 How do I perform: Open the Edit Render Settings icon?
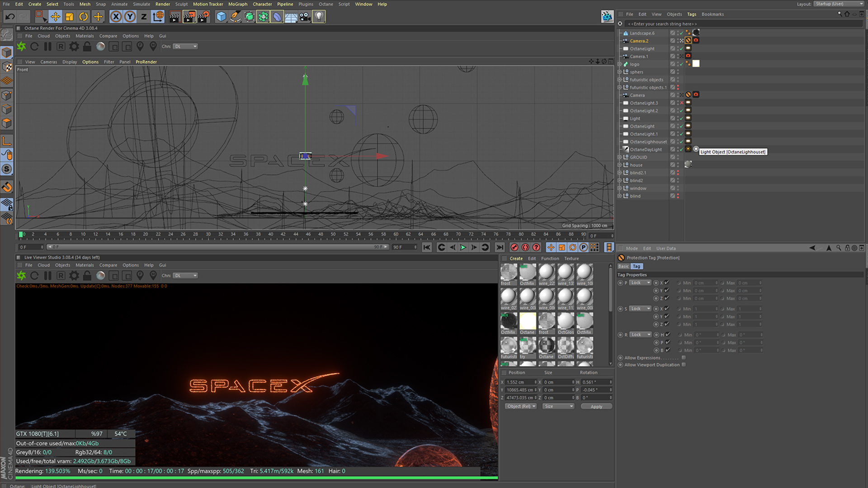pos(203,17)
